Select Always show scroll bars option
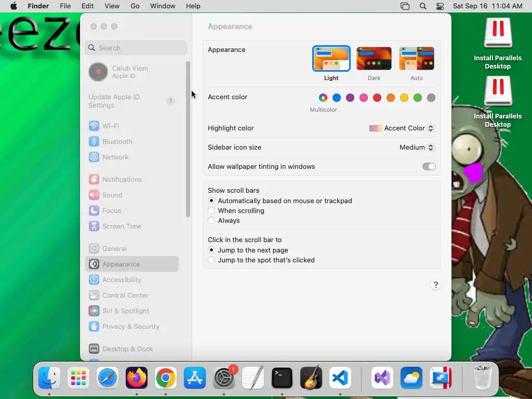 (x=211, y=220)
